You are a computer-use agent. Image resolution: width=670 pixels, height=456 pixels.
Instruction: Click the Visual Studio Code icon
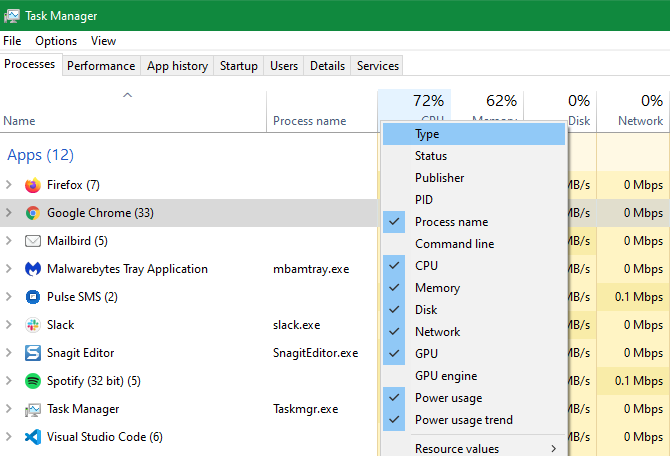click(33, 437)
